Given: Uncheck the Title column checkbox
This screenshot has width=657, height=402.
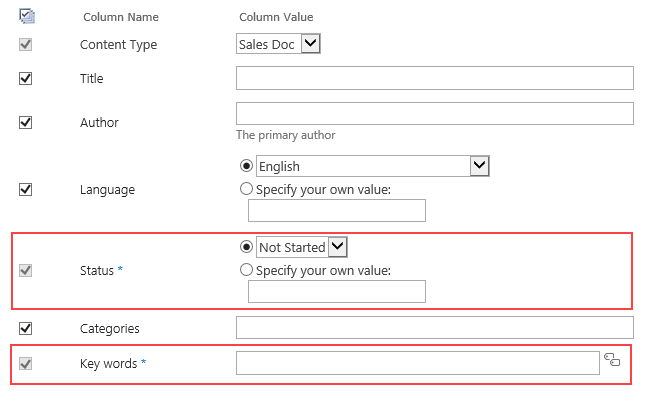Looking at the screenshot, I should pos(26,78).
